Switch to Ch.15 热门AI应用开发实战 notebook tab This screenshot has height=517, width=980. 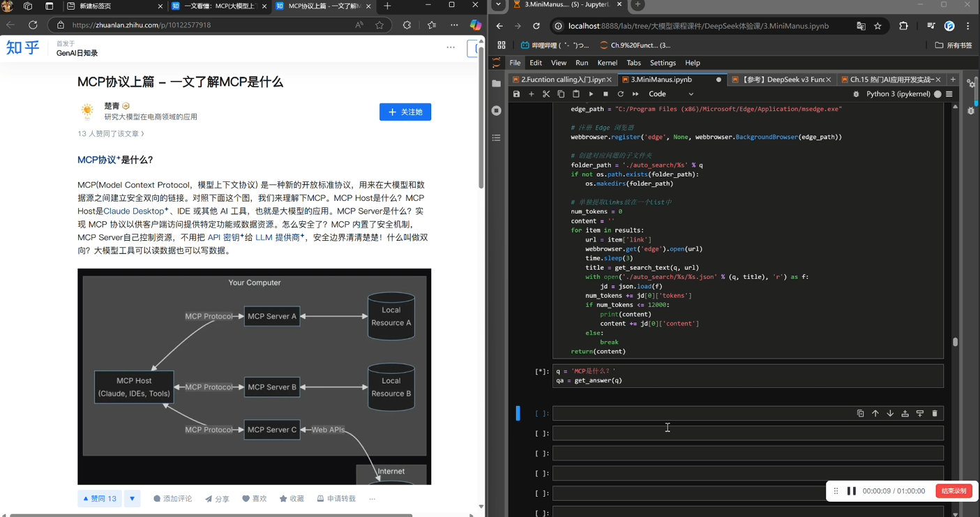(x=891, y=80)
